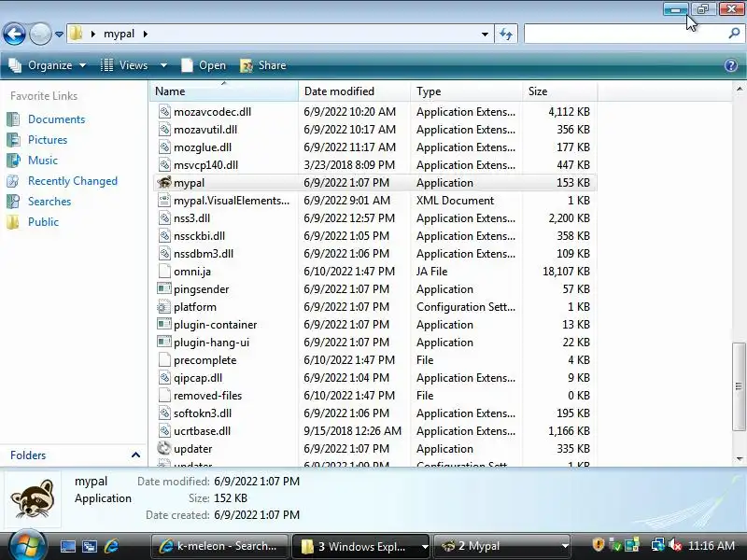Select msvcp140.dll file icon

coord(164,165)
